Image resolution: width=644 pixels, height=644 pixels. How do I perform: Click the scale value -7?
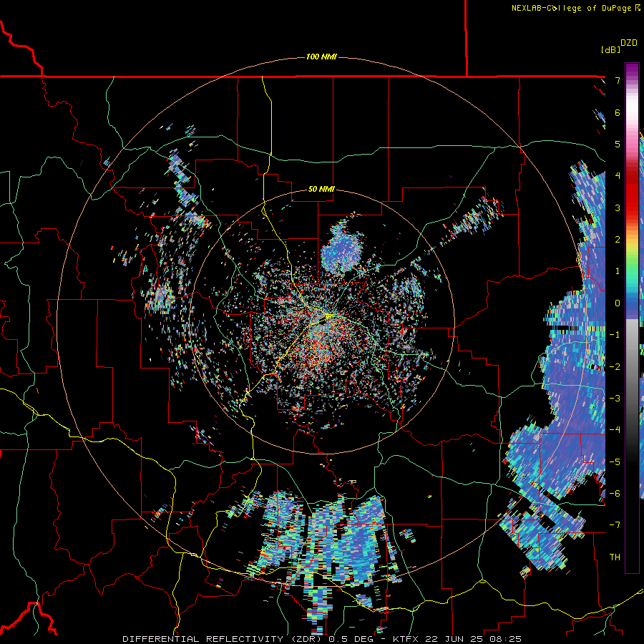pos(615,525)
